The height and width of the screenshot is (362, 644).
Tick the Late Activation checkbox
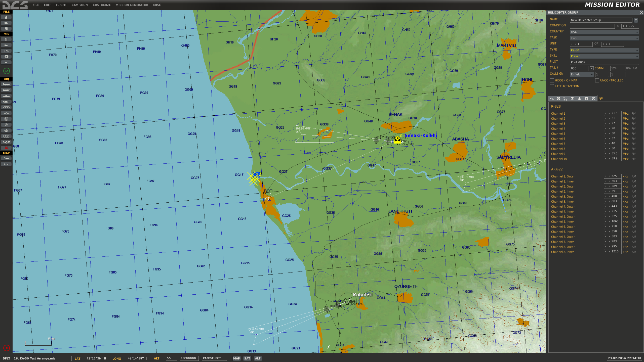coord(552,86)
